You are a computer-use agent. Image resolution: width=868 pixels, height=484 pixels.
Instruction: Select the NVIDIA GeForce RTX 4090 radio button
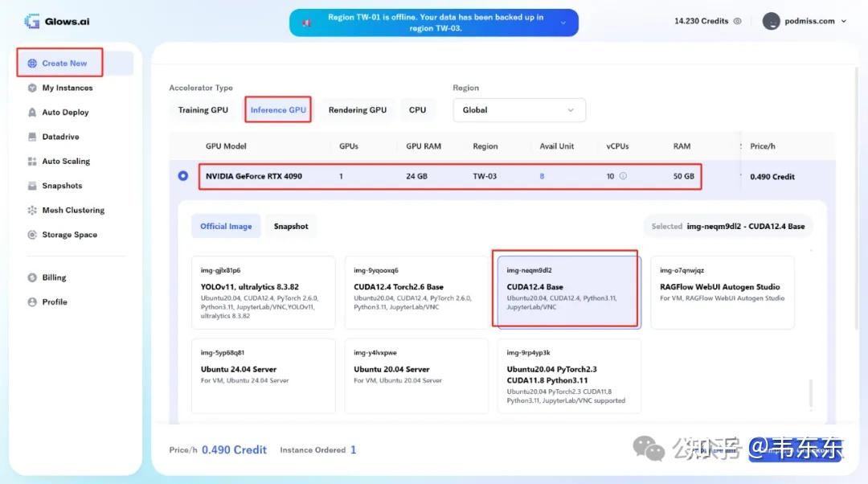[182, 175]
